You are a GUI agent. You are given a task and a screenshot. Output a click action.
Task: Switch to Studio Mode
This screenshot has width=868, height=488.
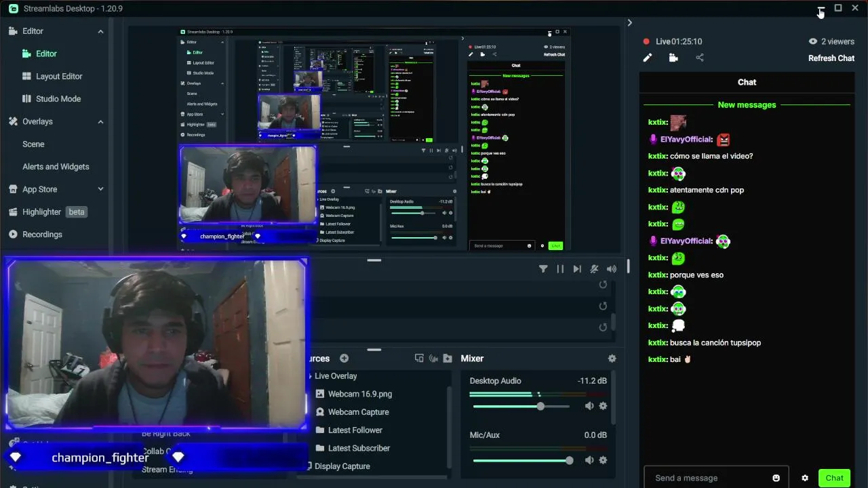tap(58, 99)
